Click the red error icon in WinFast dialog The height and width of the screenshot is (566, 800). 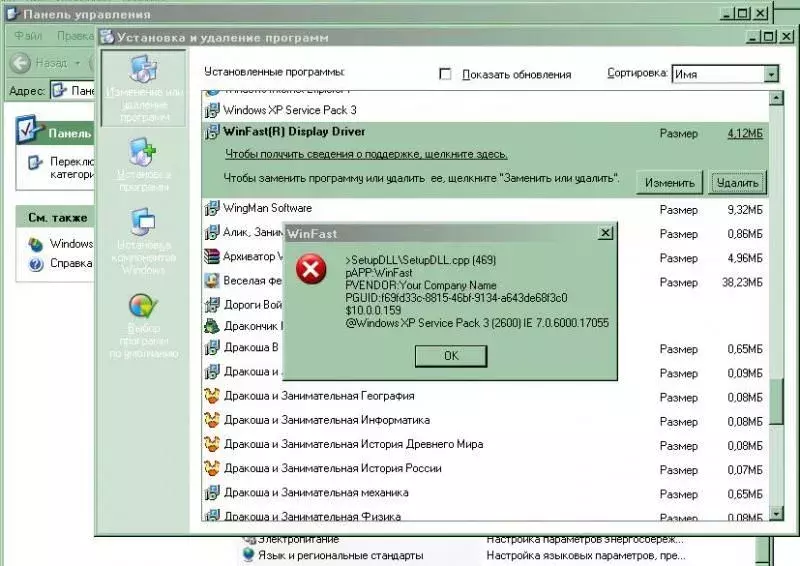click(311, 269)
